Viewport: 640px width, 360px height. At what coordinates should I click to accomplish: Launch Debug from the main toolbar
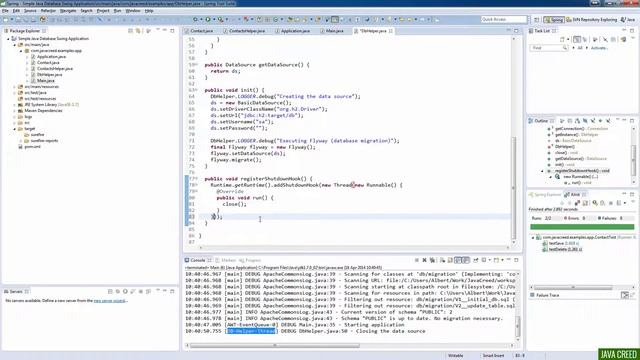point(196,19)
